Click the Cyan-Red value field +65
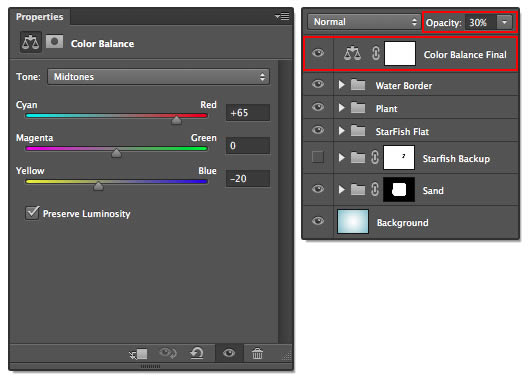 248,113
